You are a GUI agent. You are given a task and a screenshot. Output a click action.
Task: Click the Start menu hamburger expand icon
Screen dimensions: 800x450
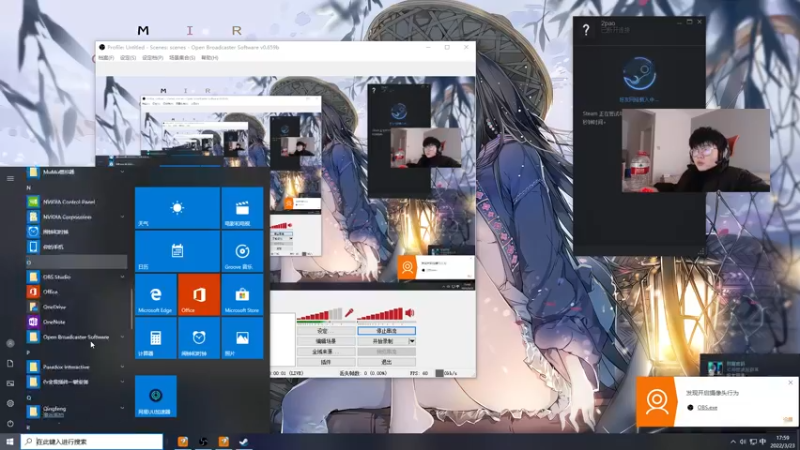(x=10, y=179)
